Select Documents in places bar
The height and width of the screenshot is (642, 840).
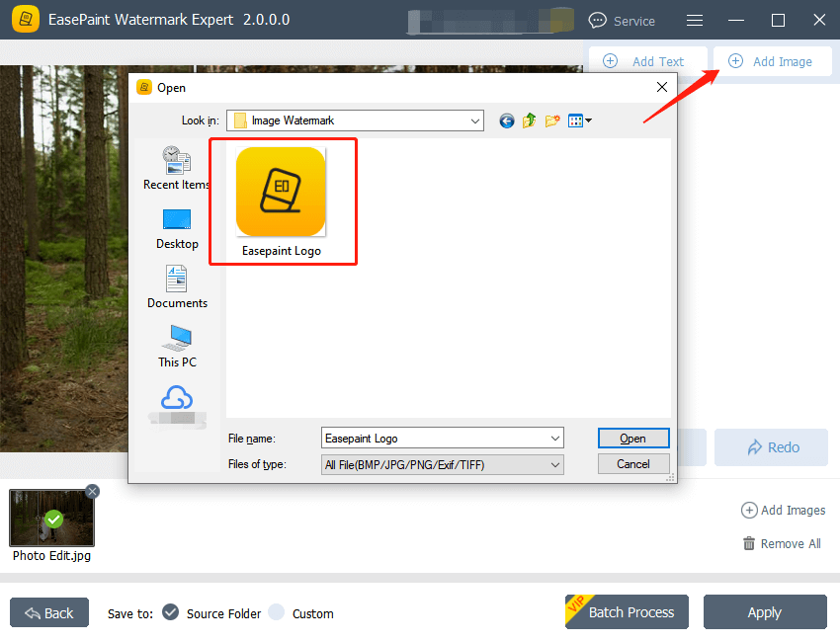(x=177, y=287)
